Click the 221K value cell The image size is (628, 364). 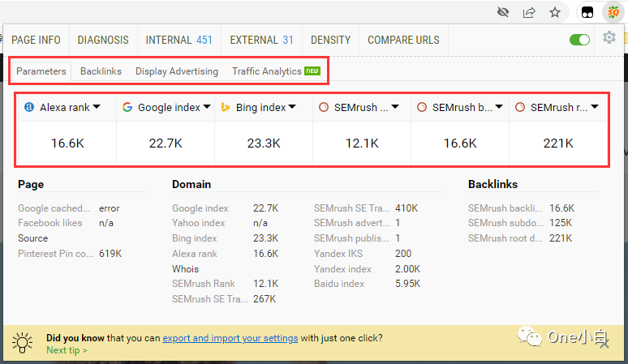coord(558,143)
